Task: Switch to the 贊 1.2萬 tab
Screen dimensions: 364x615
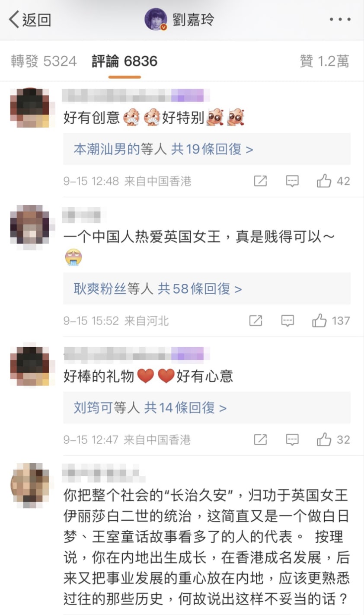Action: (324, 61)
